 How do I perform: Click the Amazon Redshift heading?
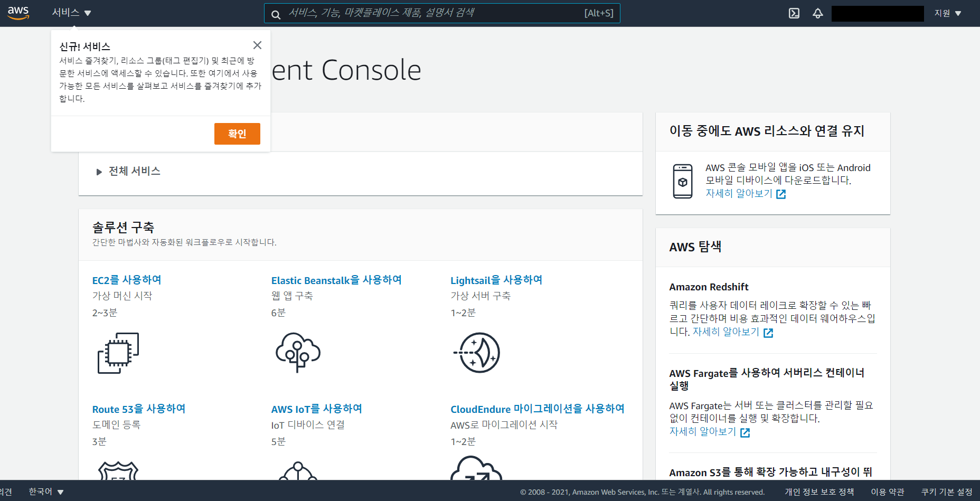[709, 287]
